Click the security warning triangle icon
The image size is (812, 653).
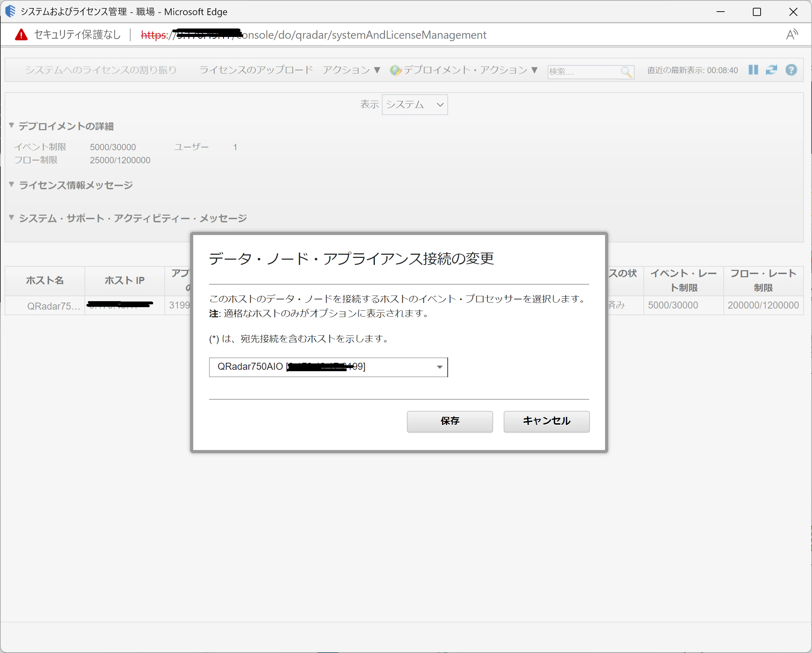(21, 34)
